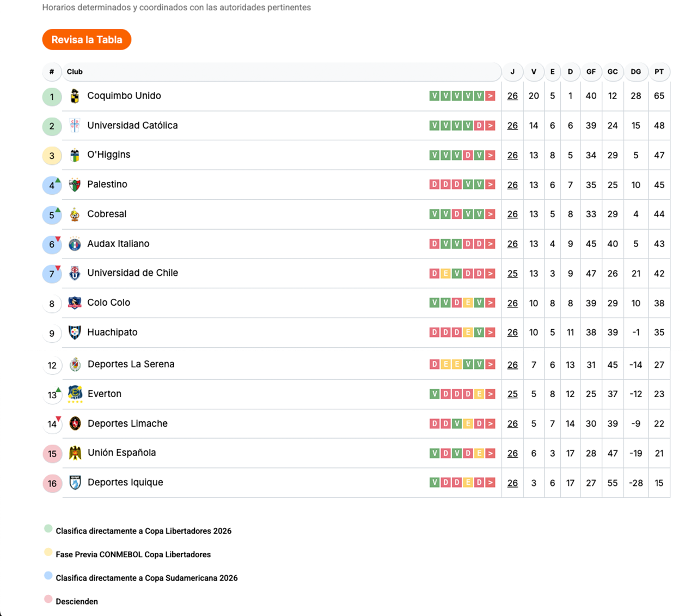697x616 pixels.
Task: Click the green Copa Libertadores legend dot
Action: pyautogui.click(x=48, y=529)
